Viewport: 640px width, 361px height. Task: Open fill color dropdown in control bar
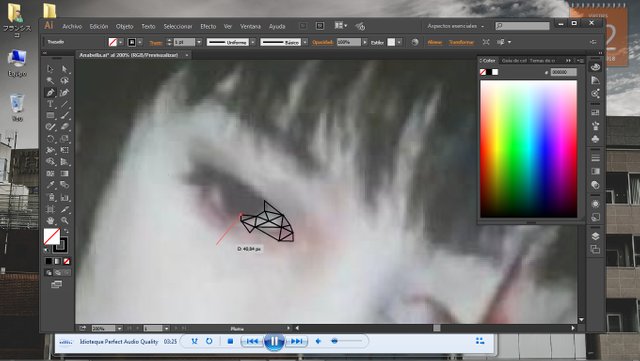pos(121,42)
